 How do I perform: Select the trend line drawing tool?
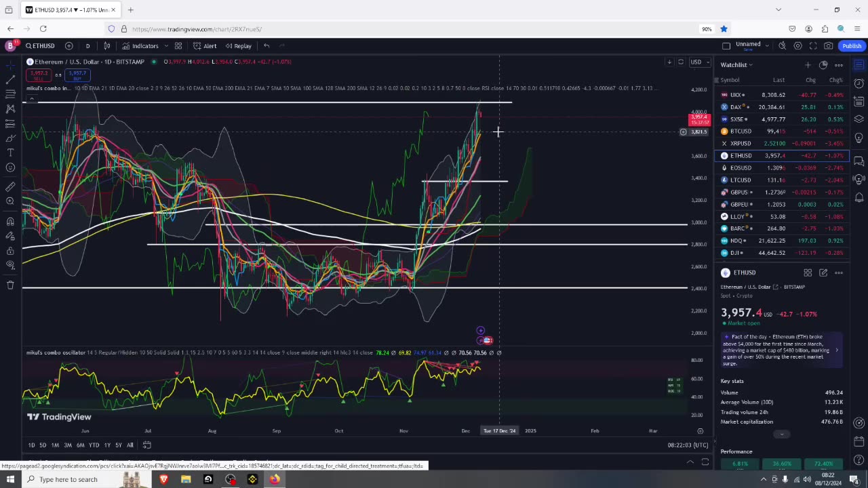[x=10, y=79]
